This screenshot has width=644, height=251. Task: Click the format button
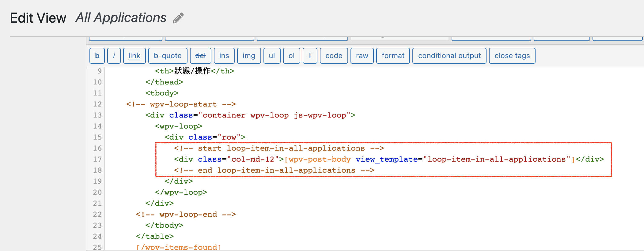[x=393, y=56]
